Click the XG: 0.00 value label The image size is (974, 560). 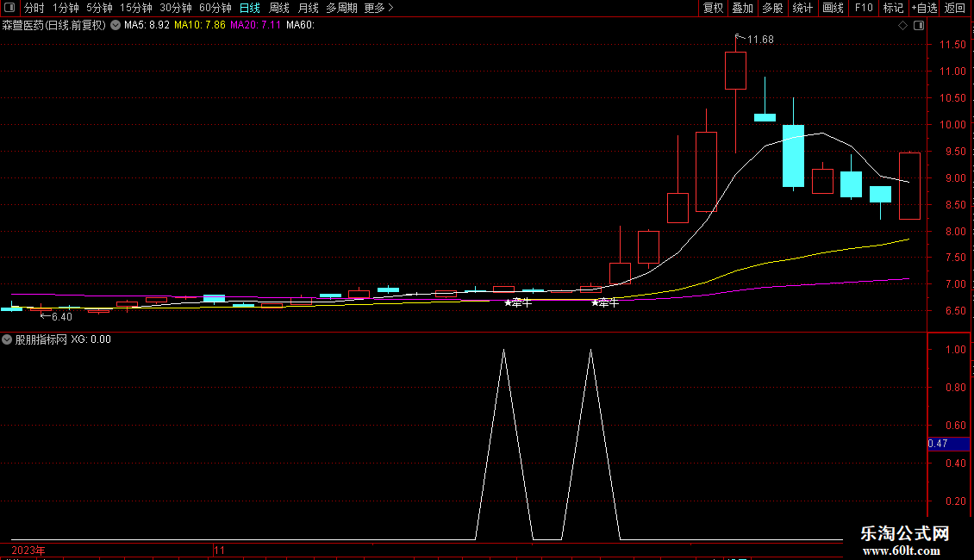(x=91, y=339)
